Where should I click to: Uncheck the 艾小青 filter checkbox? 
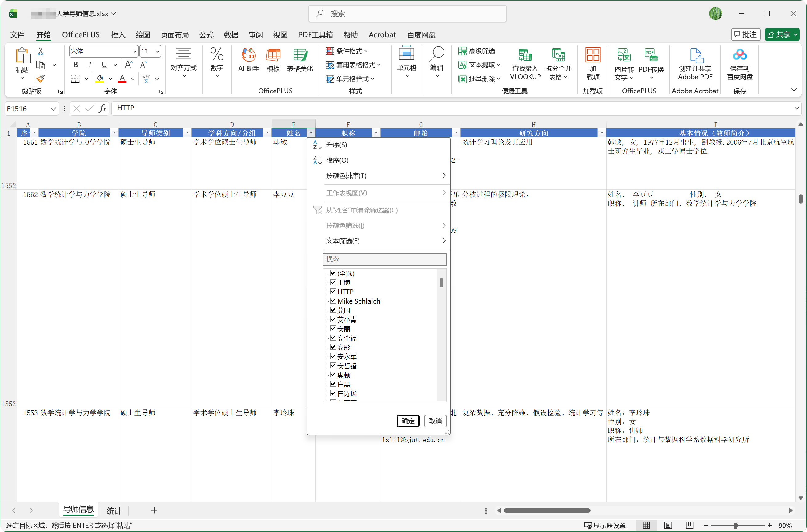[x=333, y=319]
